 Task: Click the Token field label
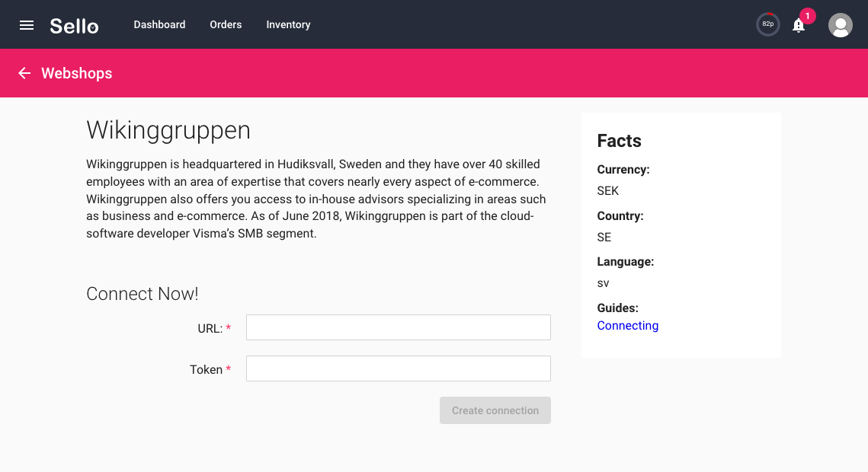[206, 369]
